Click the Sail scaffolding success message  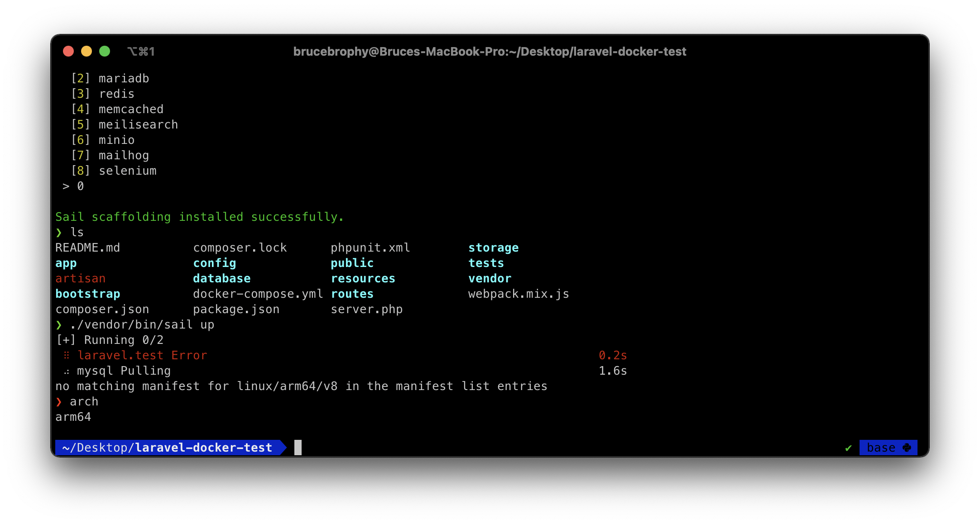[199, 217]
